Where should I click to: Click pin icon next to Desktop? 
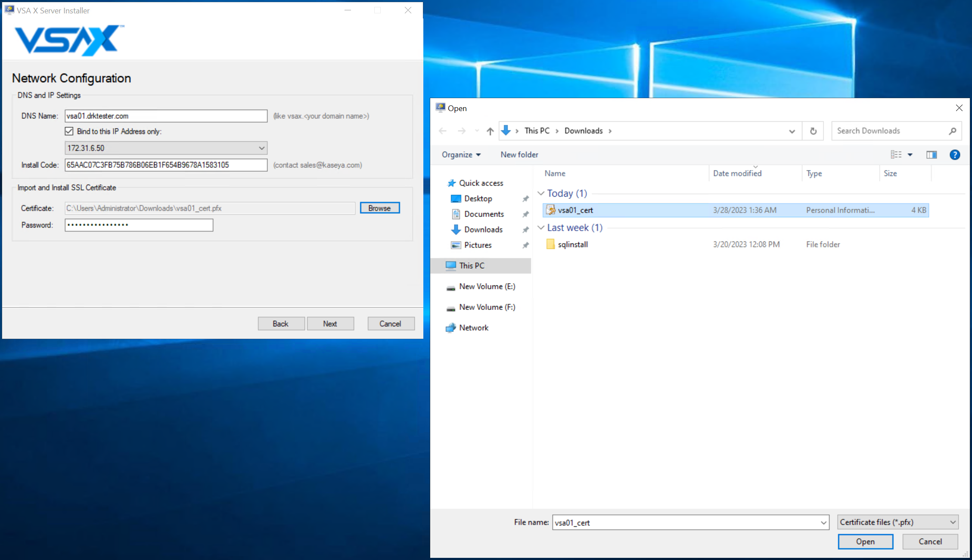coord(525,199)
